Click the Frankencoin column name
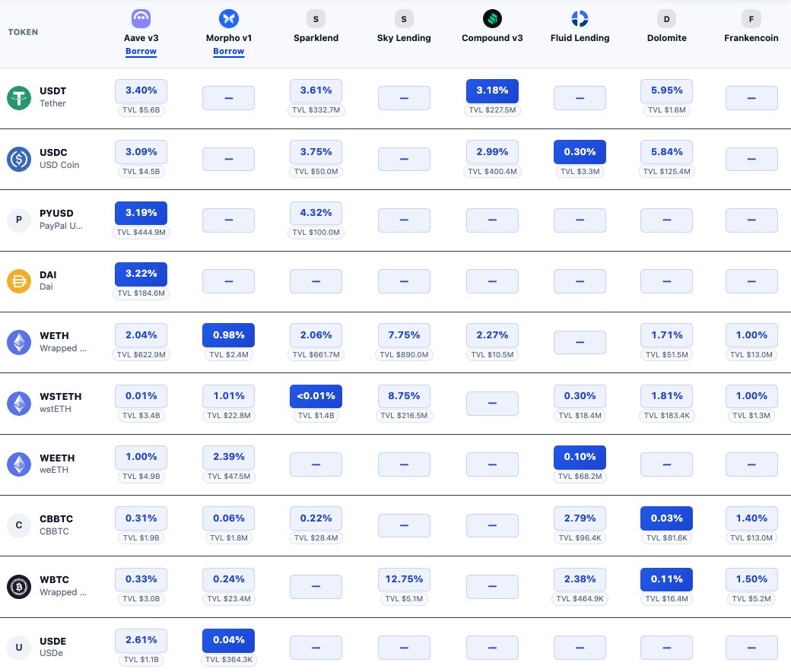 tap(751, 38)
